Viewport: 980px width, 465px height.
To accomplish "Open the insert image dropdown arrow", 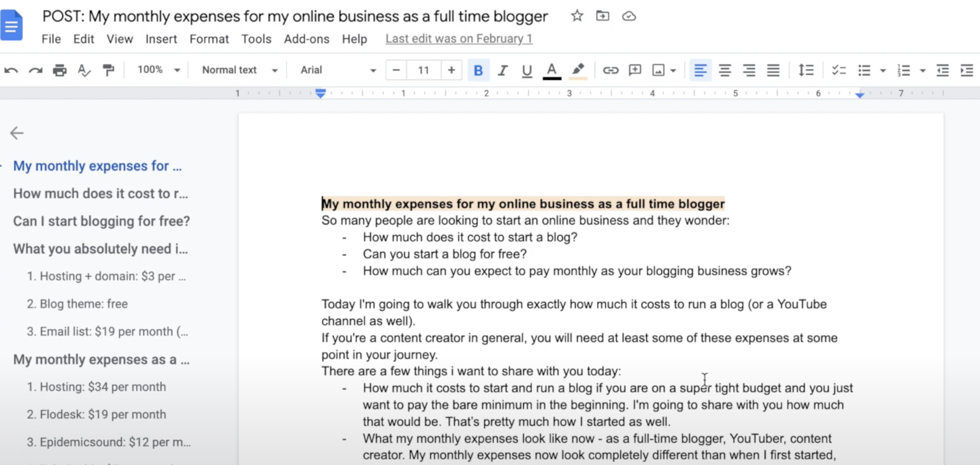I will (673, 71).
